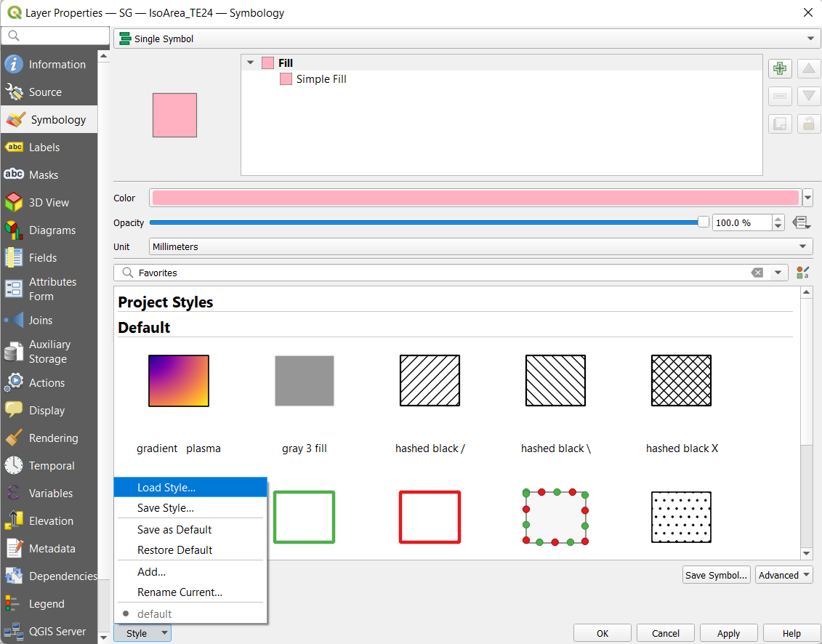Open the Style Manager icon
This screenshot has width=822, height=644.
802,273
